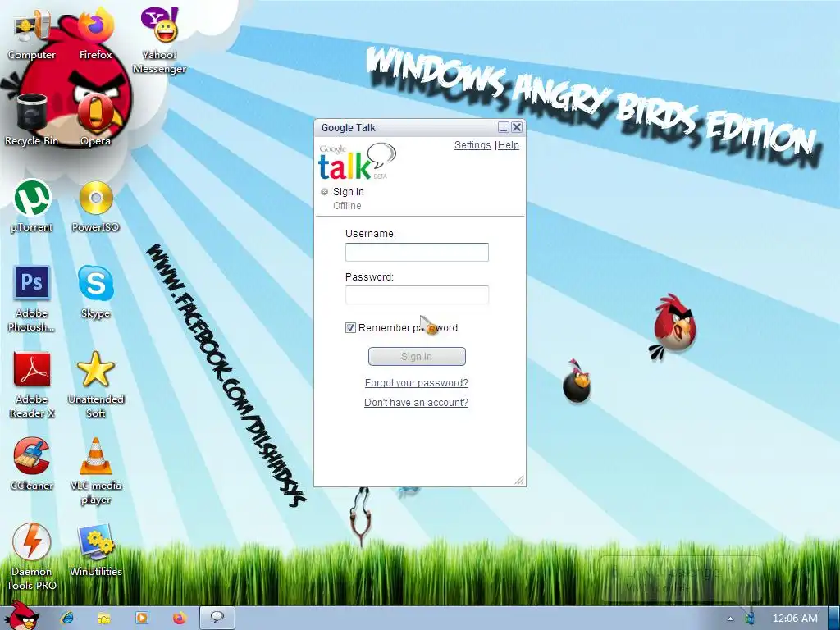The height and width of the screenshot is (630, 840).
Task: Click the Google Talk title bar text
Action: pos(348,127)
